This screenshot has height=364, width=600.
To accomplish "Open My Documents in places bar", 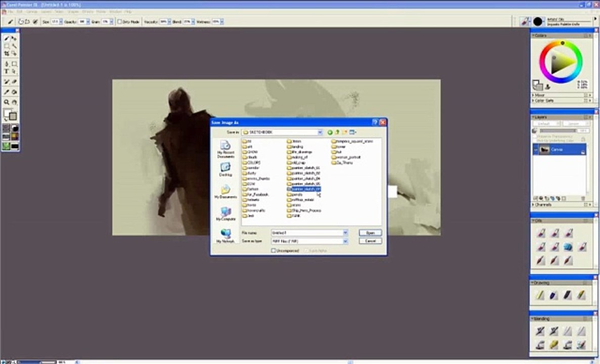I will (225, 192).
